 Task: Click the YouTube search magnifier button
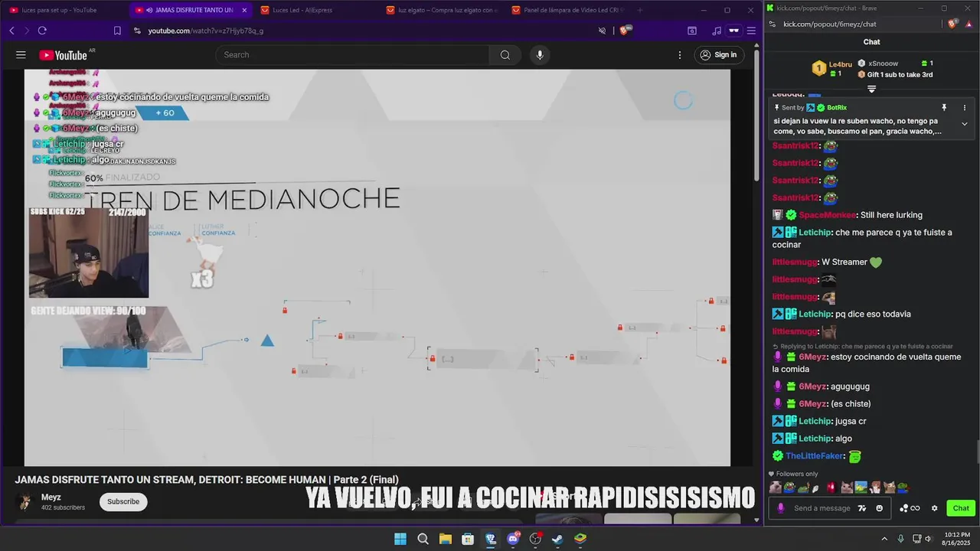tap(505, 55)
